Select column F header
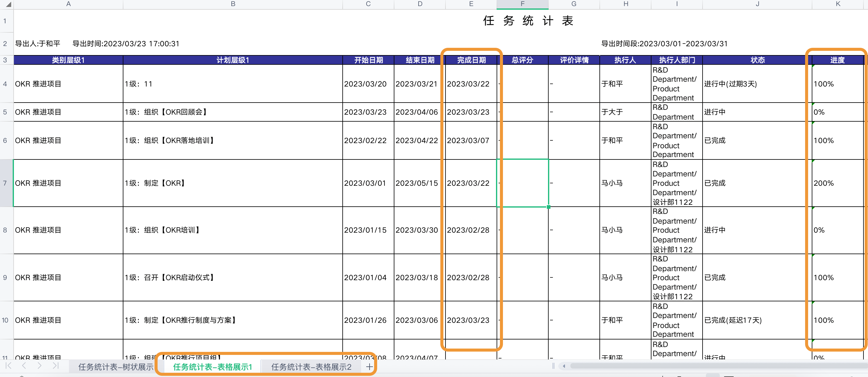Viewport: 868px width, 377px height. (x=523, y=4)
